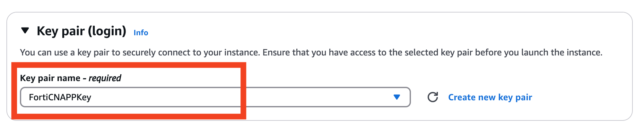Open the Info link beside the heading

click(141, 33)
